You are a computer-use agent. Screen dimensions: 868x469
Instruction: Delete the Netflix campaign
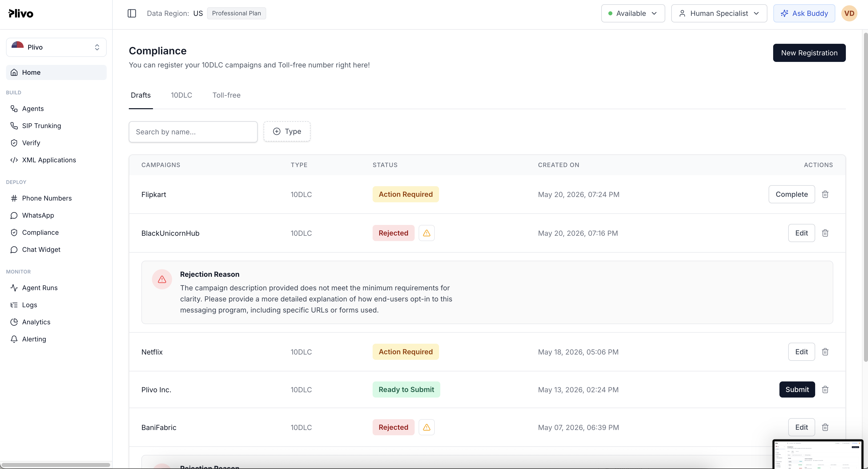(825, 352)
